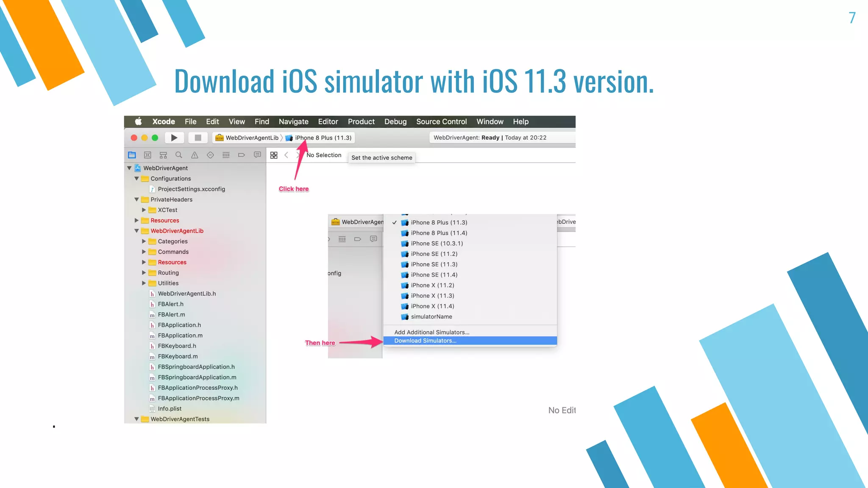The width and height of the screenshot is (868, 488).
Task: Open the Window menu
Action: [x=490, y=122]
